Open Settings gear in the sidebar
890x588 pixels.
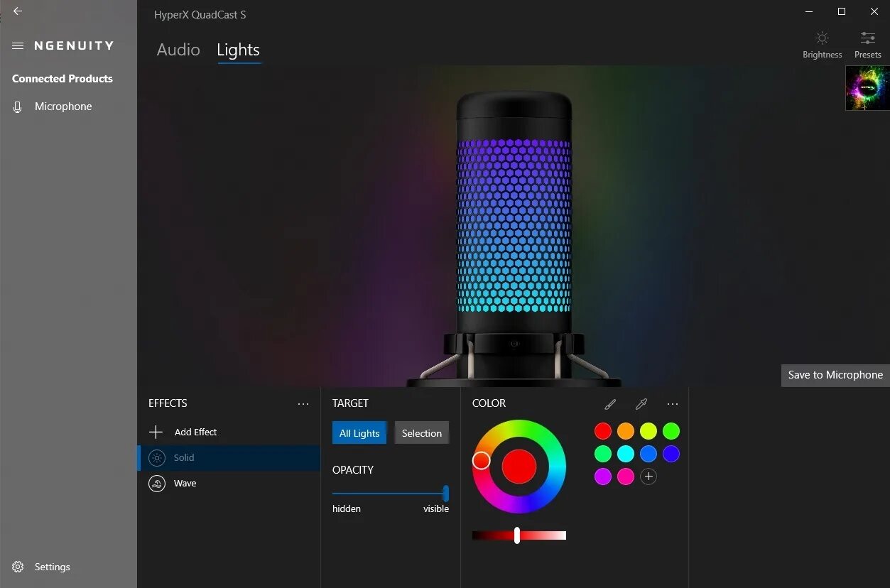(x=18, y=567)
